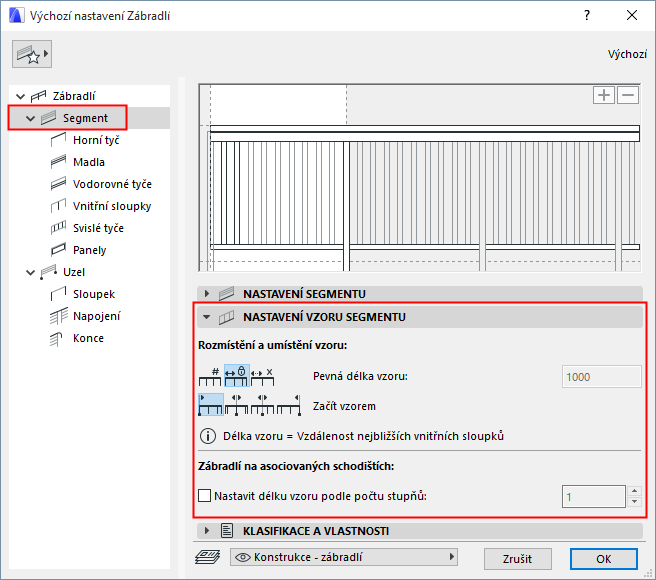Open Madla settings page
The height and width of the screenshot is (580, 656).
pyautogui.click(x=89, y=162)
